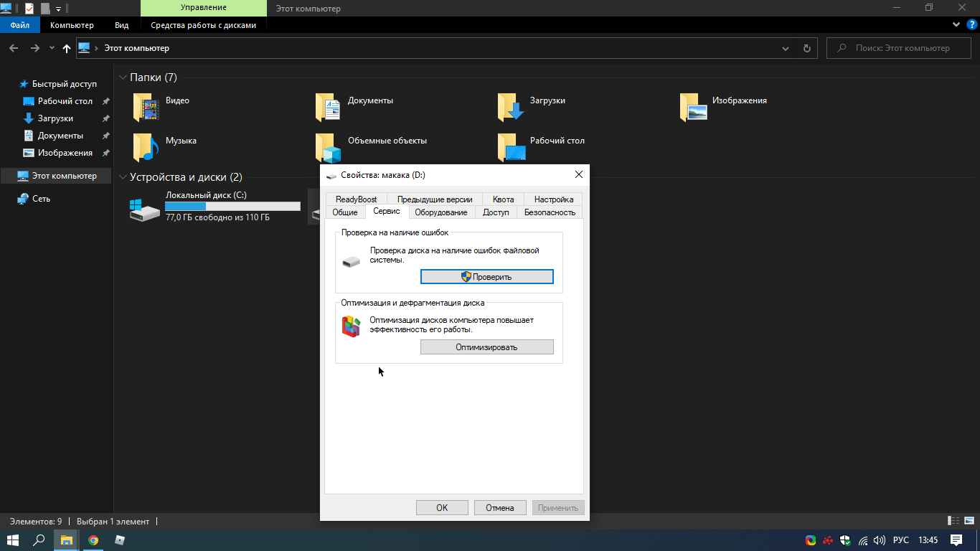980x551 pixels.
Task: Refresh the address bar location
Action: tap(806, 48)
